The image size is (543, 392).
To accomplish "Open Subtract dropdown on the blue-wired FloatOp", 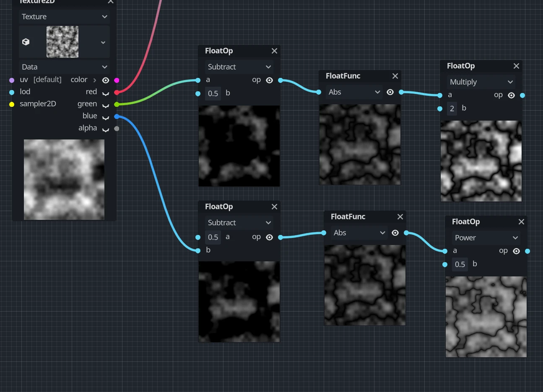I will [239, 222].
